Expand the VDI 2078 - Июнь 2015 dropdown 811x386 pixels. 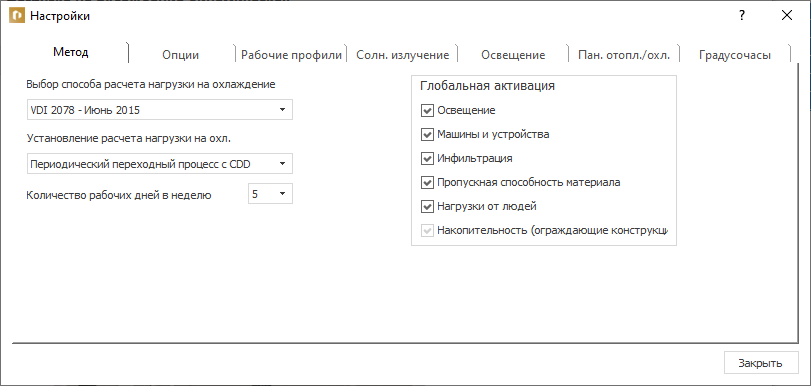(159, 110)
